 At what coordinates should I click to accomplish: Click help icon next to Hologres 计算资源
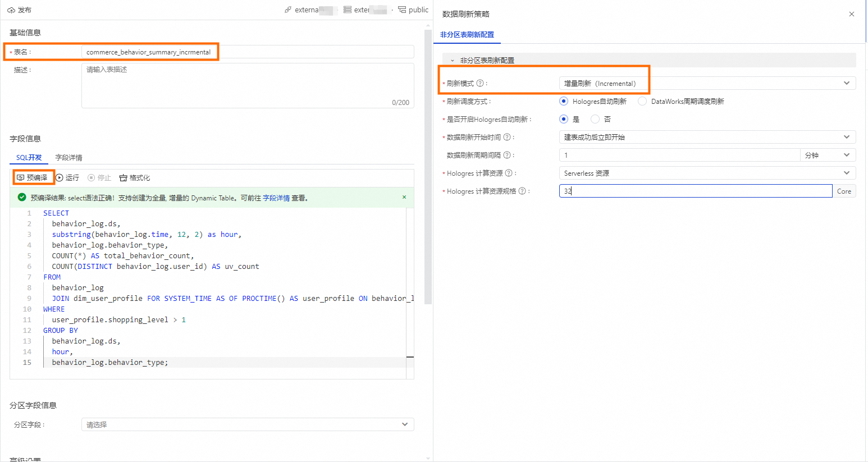[509, 173]
